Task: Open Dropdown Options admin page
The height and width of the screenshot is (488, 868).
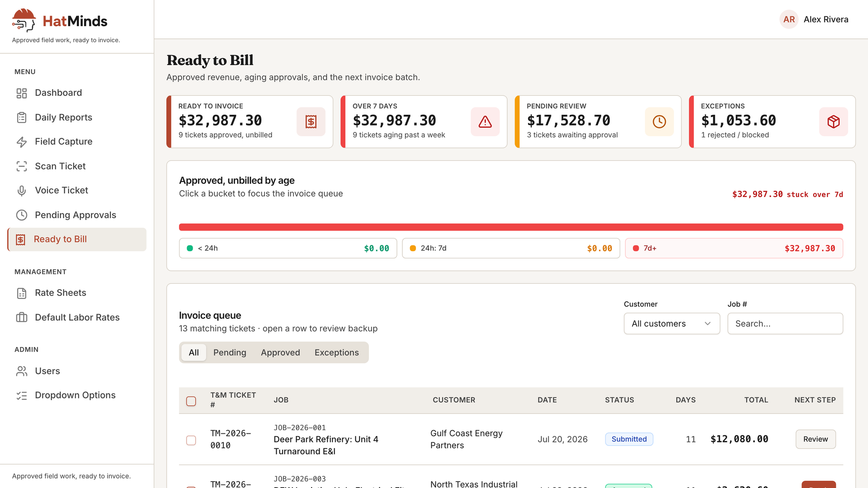Action: click(77, 395)
